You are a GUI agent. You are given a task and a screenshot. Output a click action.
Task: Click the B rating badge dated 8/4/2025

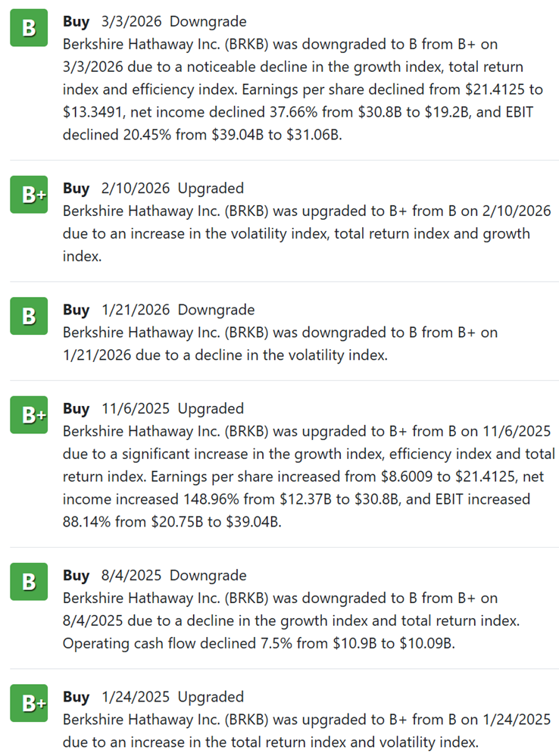click(x=29, y=582)
